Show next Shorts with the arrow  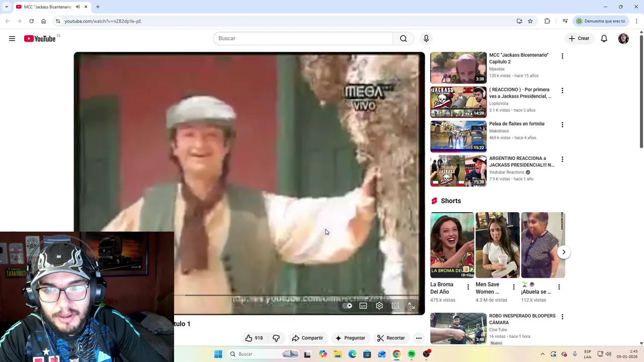[563, 252]
